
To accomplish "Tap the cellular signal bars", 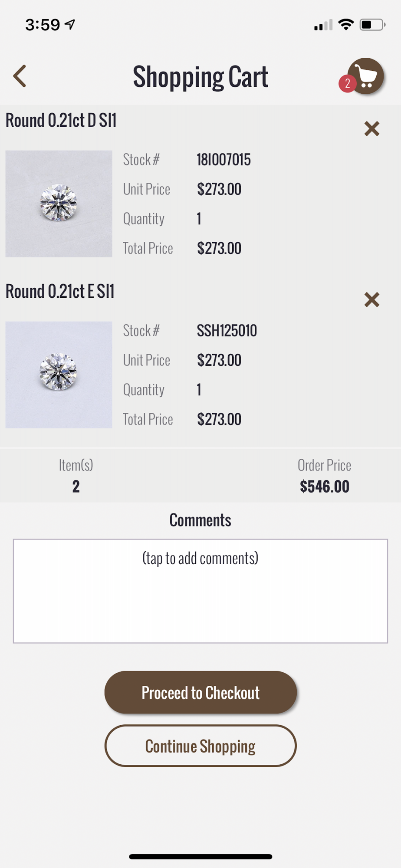I will (x=323, y=25).
